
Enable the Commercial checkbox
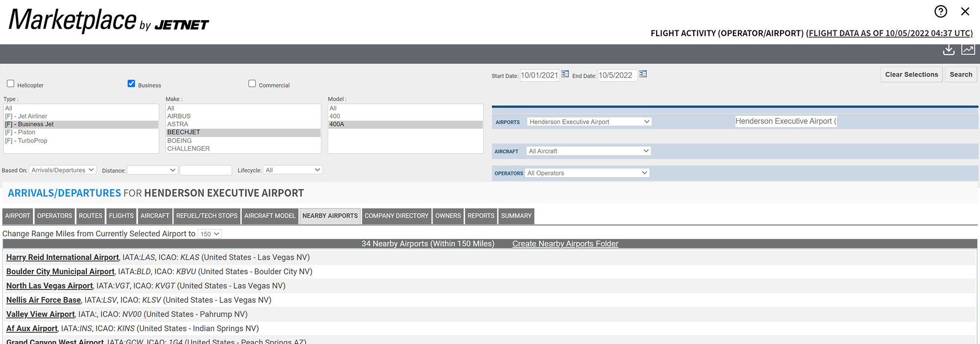pos(252,84)
